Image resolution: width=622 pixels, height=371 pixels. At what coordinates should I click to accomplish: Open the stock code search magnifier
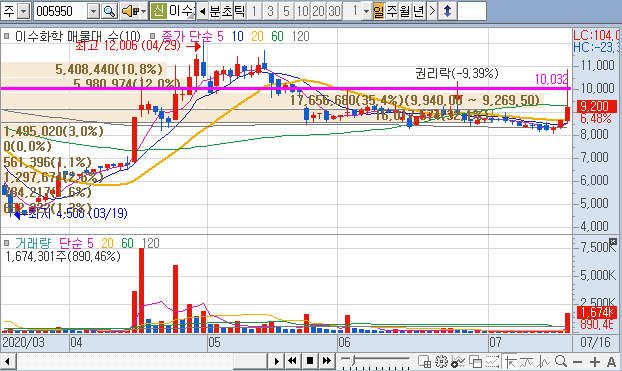109,11
